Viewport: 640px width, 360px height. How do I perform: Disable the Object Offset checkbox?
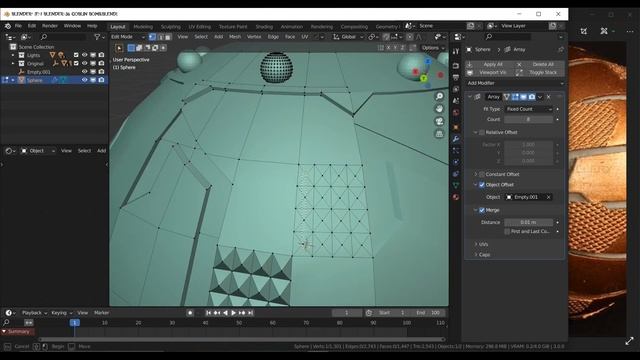(x=482, y=185)
